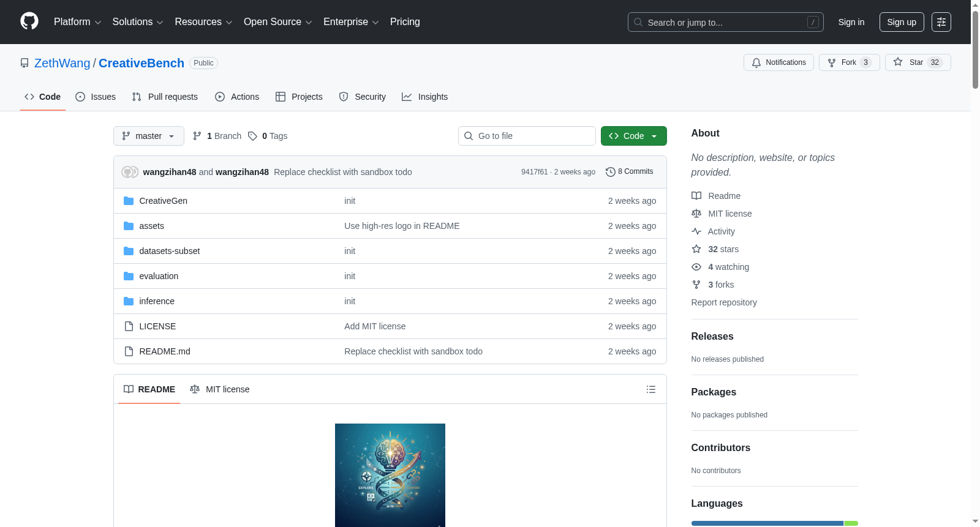Open the Pricing page
Image resolution: width=980 pixels, height=527 pixels.
pos(405,22)
